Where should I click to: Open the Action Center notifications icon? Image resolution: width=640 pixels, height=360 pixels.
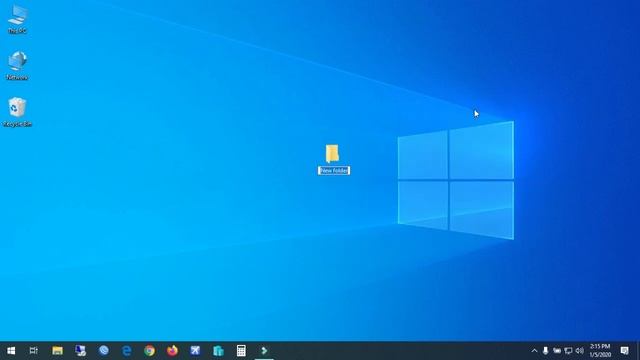click(x=624, y=351)
